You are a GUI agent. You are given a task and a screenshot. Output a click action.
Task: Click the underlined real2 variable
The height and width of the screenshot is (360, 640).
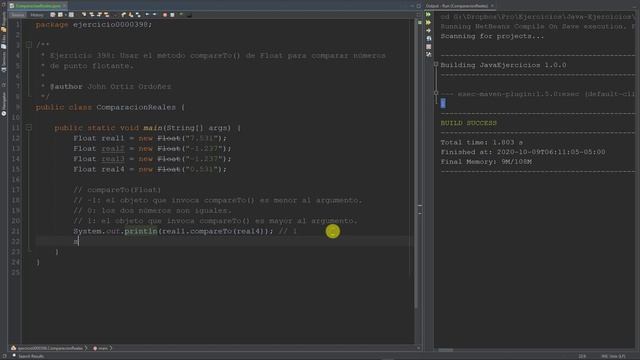click(x=113, y=149)
